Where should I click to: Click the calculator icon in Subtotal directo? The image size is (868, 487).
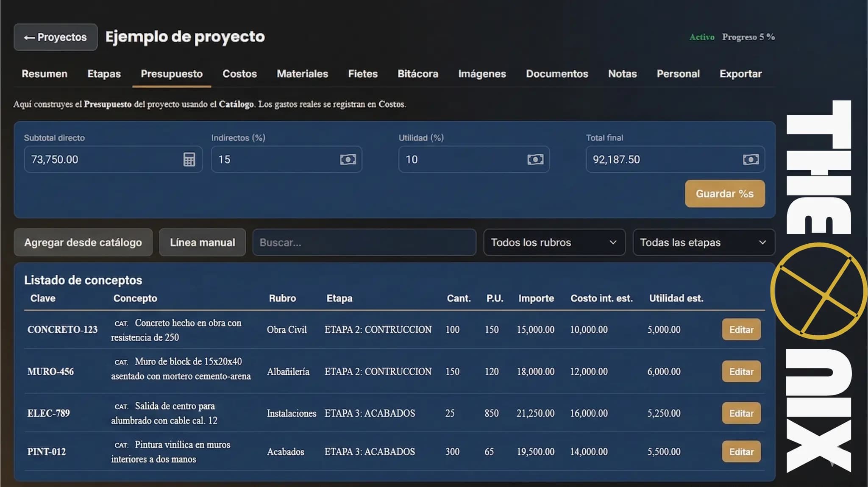tap(189, 159)
